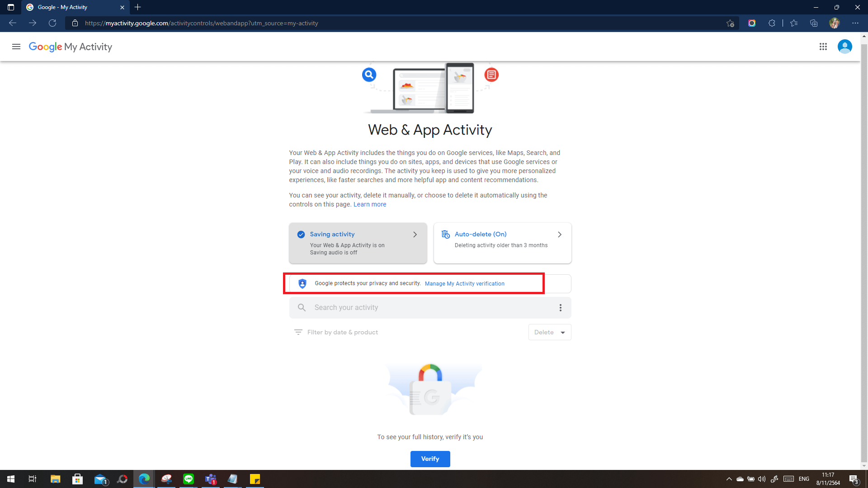Open the browser extensions menu
This screenshot has width=868, height=488.
click(772, 23)
